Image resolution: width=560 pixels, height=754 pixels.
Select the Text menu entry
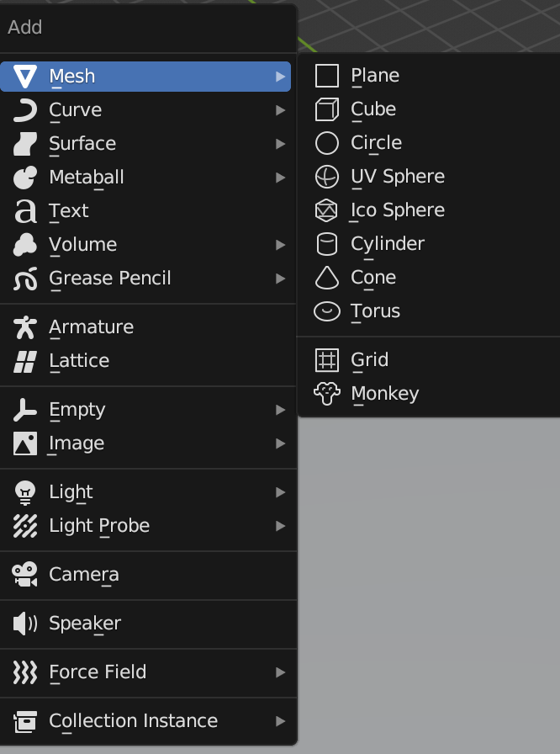69,211
